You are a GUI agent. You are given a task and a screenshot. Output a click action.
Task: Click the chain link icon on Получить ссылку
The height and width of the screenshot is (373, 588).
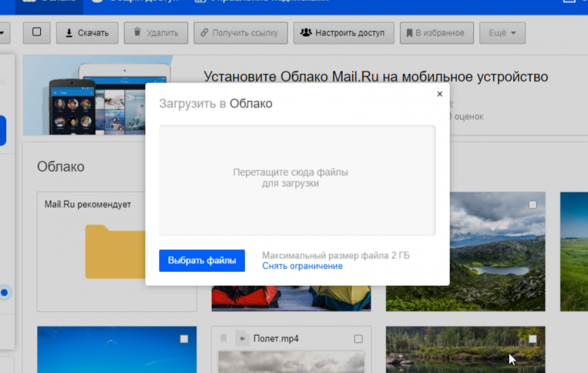coord(204,33)
